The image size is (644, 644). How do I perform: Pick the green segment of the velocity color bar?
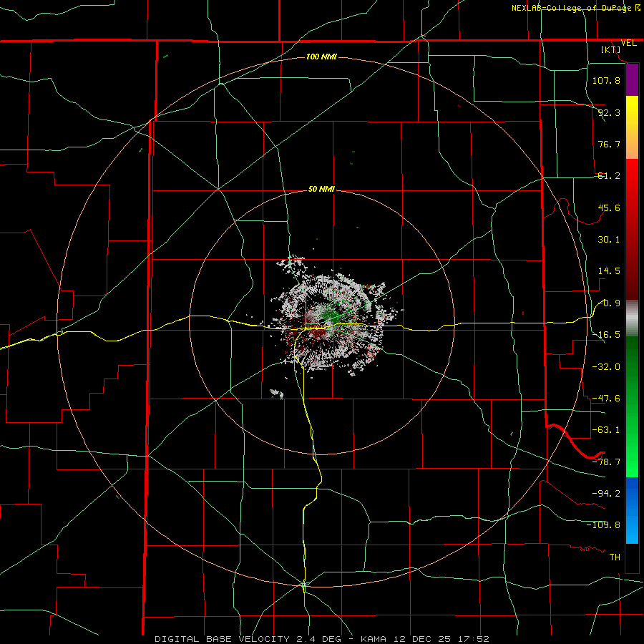point(632,406)
